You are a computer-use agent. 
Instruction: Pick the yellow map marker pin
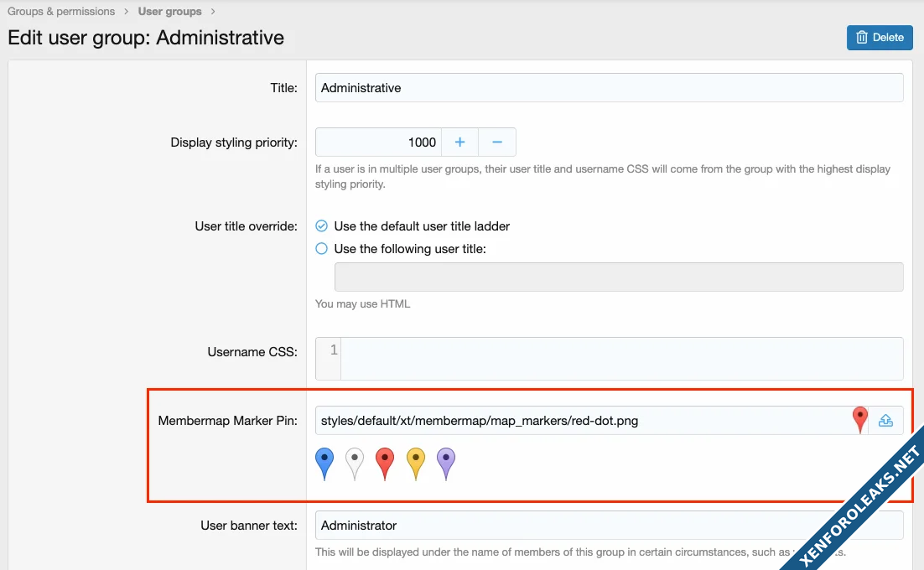click(416, 462)
